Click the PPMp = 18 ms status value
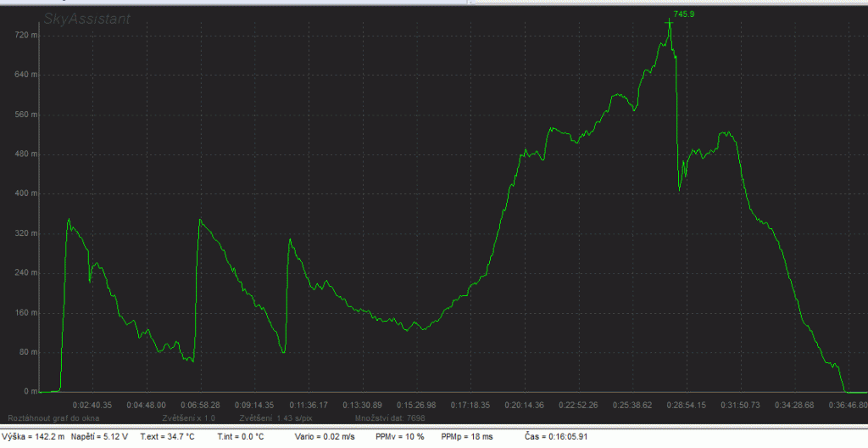 tap(468, 436)
